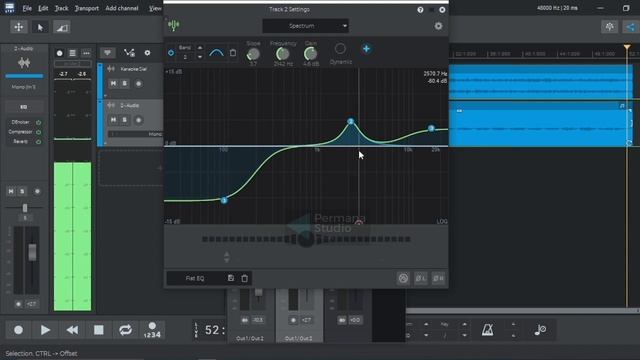Click the list view icon above level meter
The image size is (640, 360).
coord(72,53)
